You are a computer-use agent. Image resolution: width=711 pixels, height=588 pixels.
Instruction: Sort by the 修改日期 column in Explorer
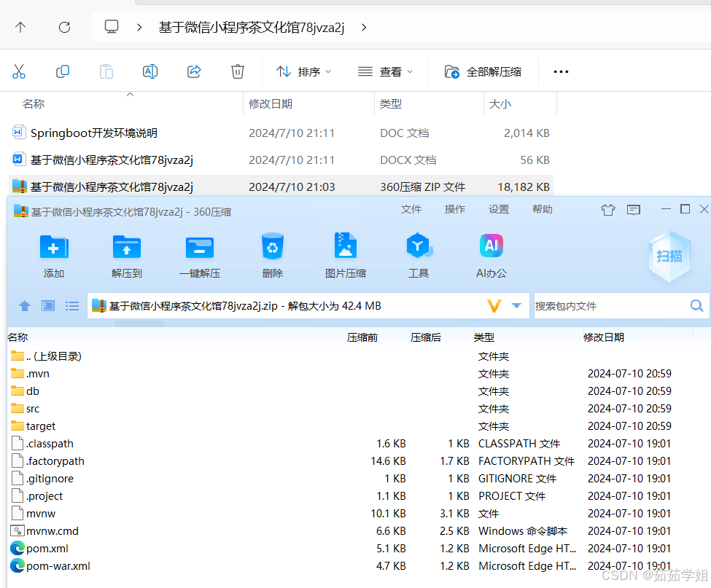point(271,103)
